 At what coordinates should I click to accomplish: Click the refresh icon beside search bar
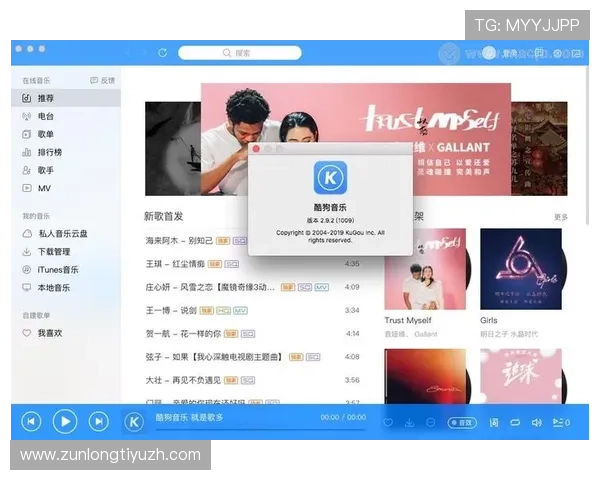(x=163, y=53)
